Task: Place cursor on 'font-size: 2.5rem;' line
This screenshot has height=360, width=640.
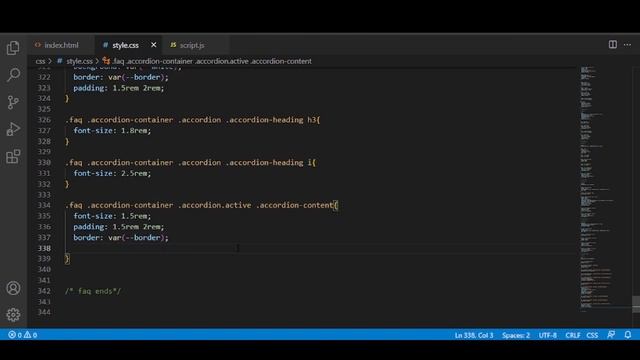Action: coord(112,173)
